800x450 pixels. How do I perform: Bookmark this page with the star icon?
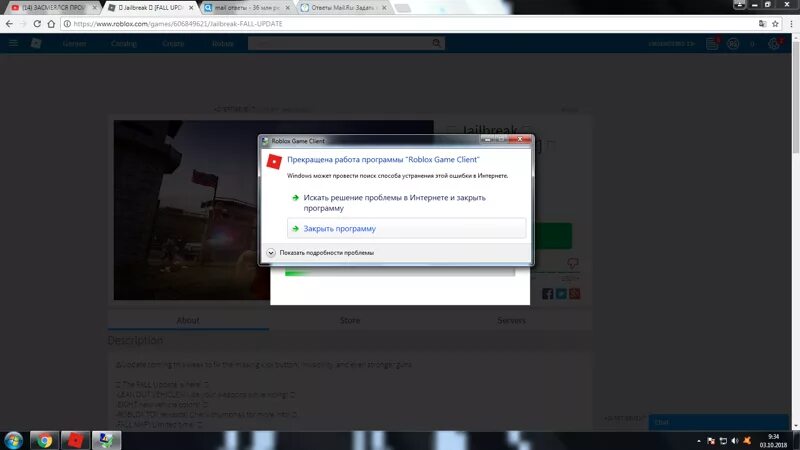click(776, 23)
